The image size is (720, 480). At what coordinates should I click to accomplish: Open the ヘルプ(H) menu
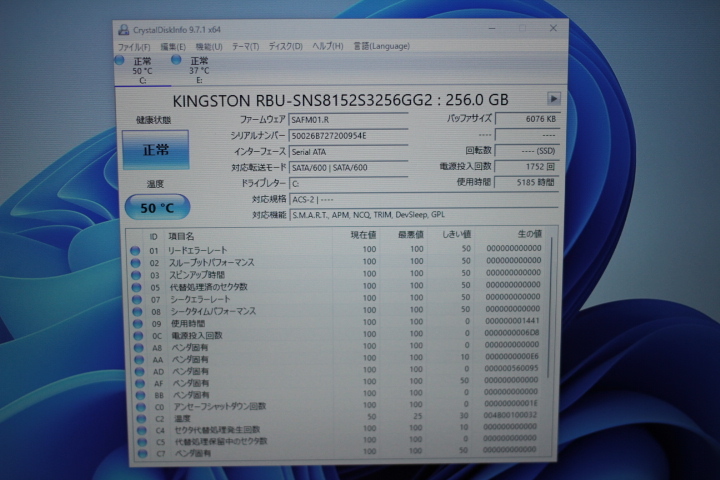[x=327, y=46]
